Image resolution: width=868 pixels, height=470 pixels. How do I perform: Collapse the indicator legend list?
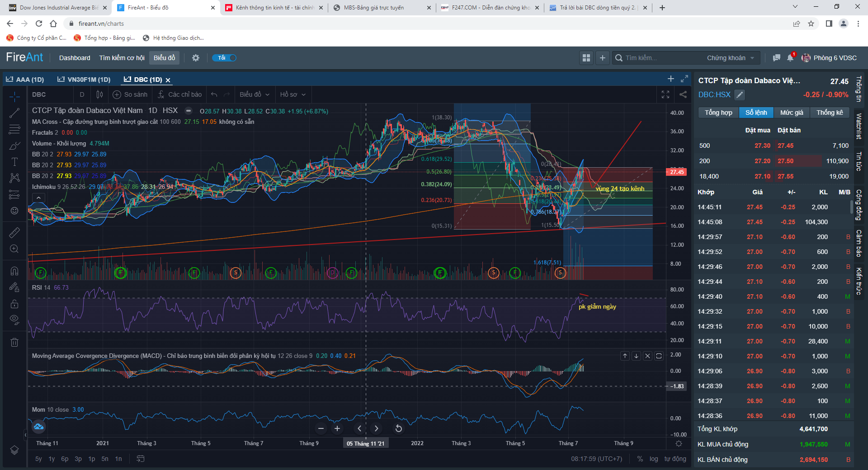[39, 197]
